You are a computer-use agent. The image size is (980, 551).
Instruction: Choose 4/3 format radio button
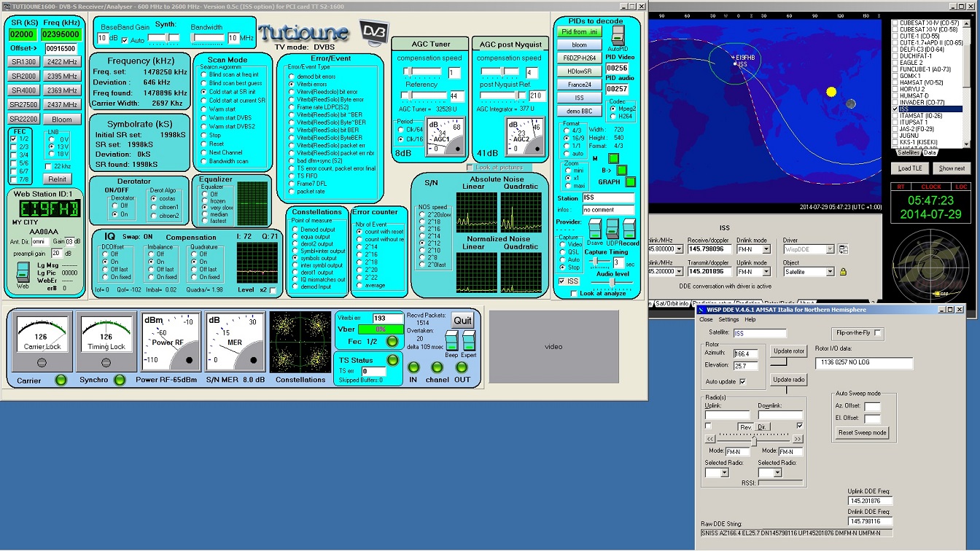(567, 130)
